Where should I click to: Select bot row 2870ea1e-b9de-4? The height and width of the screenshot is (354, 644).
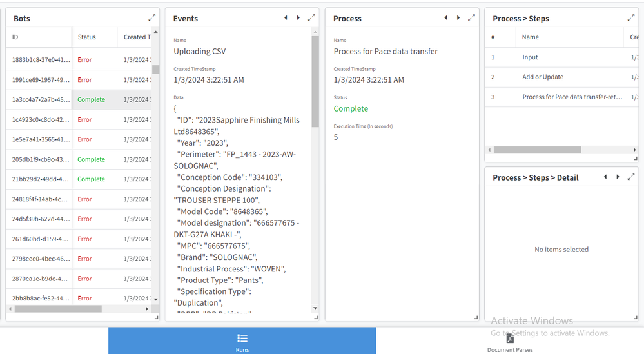(x=79, y=279)
